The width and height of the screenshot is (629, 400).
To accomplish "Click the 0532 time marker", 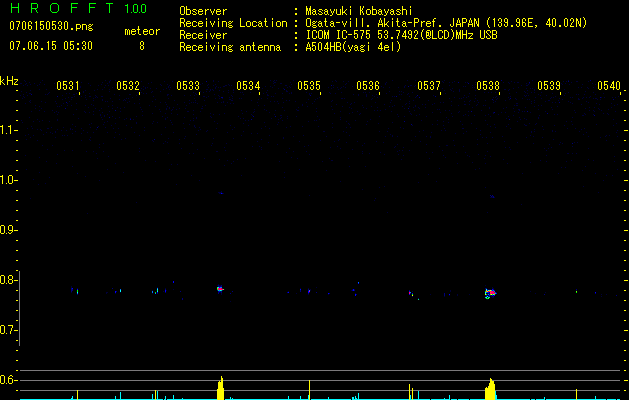I will click(128, 85).
